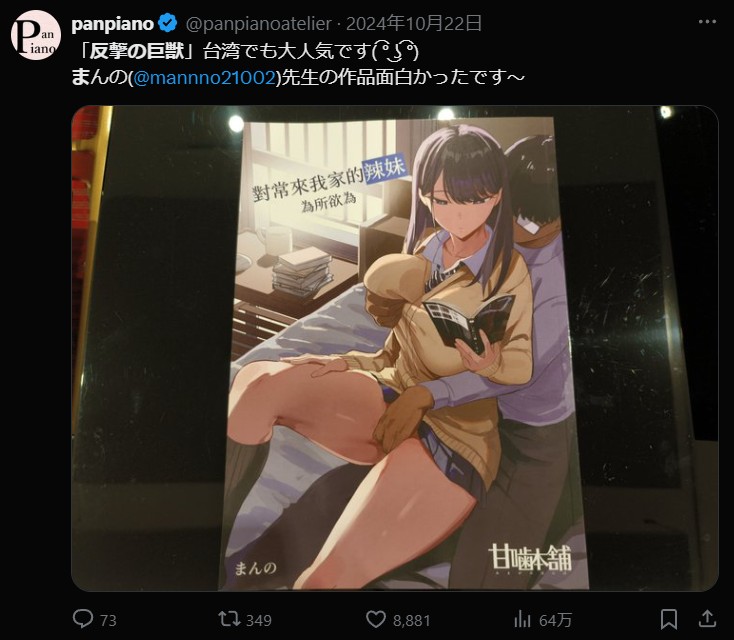This screenshot has width=734, height=640.
Task: Open the panpiano display name
Action: coord(112,23)
